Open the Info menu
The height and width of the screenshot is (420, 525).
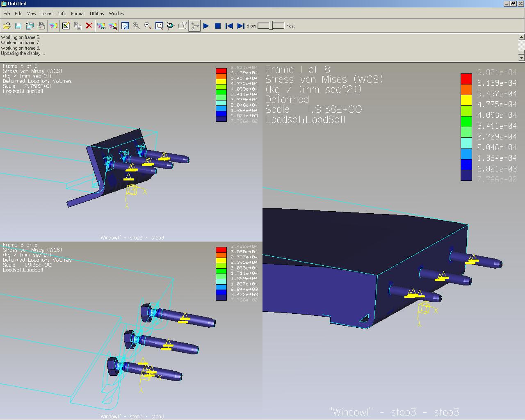[62, 14]
